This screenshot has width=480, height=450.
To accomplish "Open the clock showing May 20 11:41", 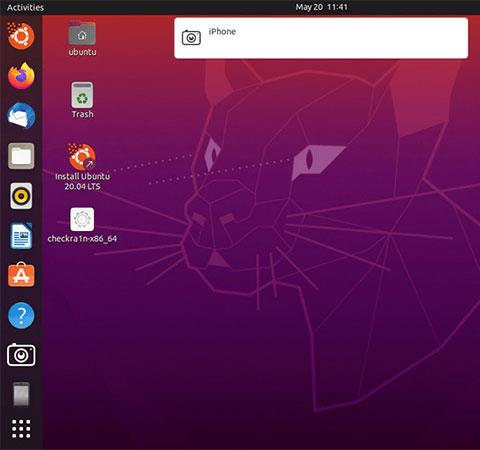I will pyautogui.click(x=321, y=7).
